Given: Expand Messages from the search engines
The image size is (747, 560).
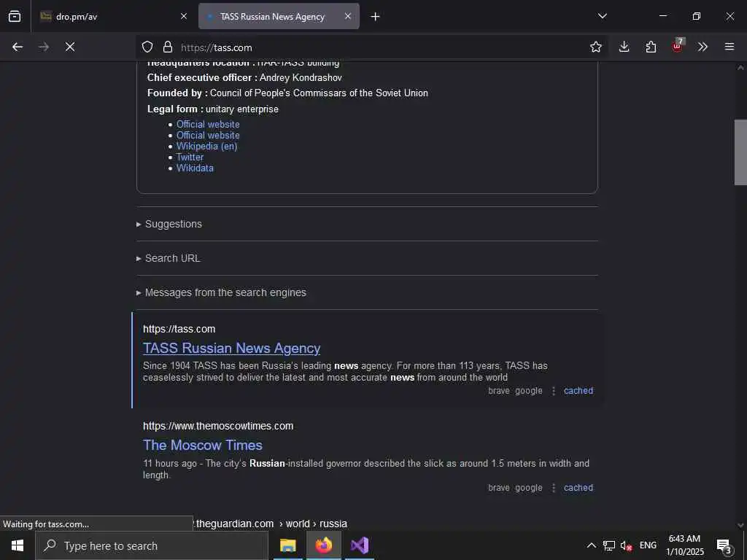Looking at the screenshot, I should pyautogui.click(x=221, y=292).
